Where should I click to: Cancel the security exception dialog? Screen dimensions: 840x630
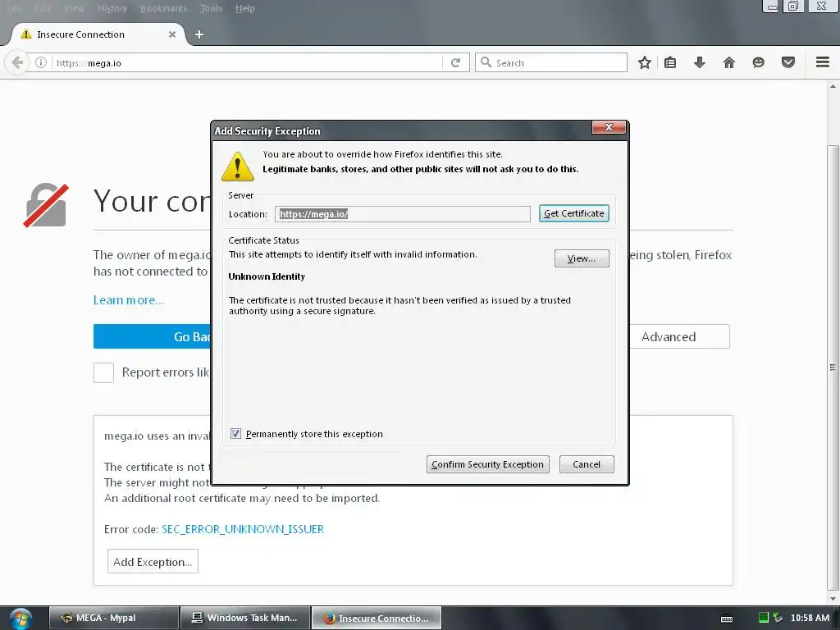586,464
